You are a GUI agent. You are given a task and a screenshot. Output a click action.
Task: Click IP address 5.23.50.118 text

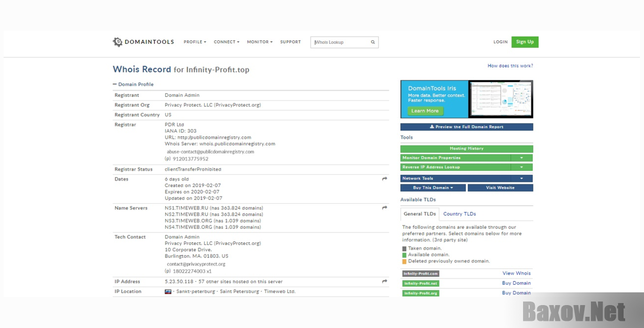pos(179,282)
